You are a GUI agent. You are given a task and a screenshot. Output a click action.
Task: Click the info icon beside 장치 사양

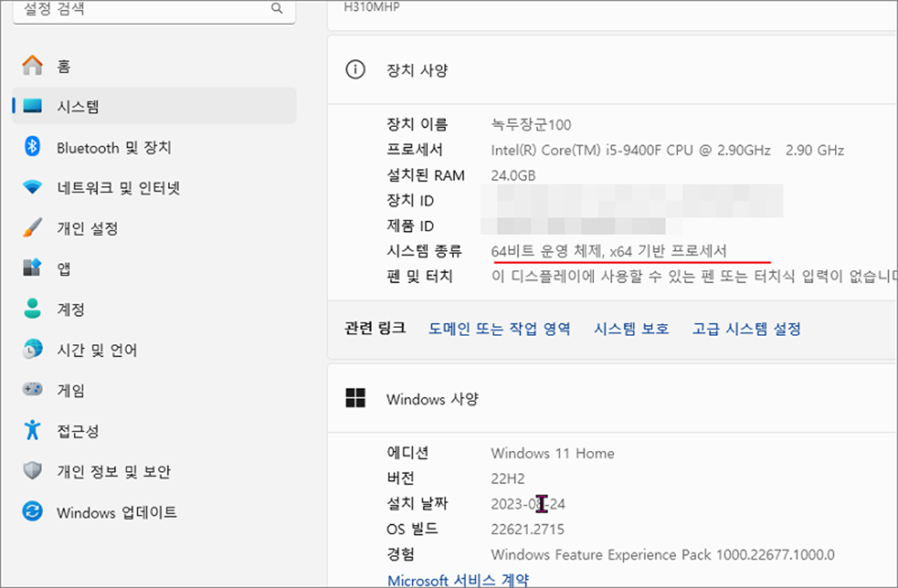pyautogui.click(x=355, y=70)
